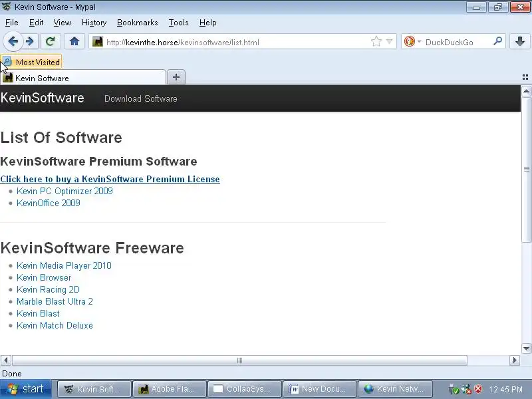Open the Kevin Browser link
The width and height of the screenshot is (532, 399).
[x=44, y=277]
